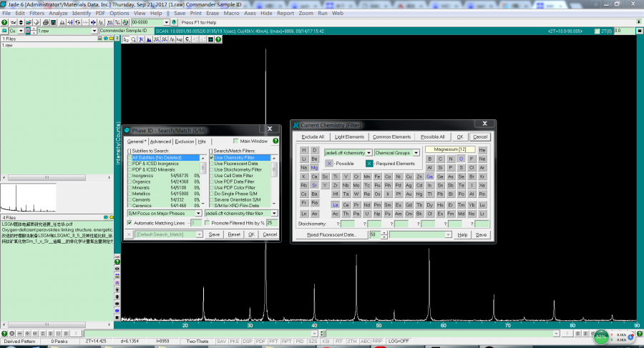Expand S/M Focus on Major Phases dropdown
This screenshot has width=644, height=348.
197,213
